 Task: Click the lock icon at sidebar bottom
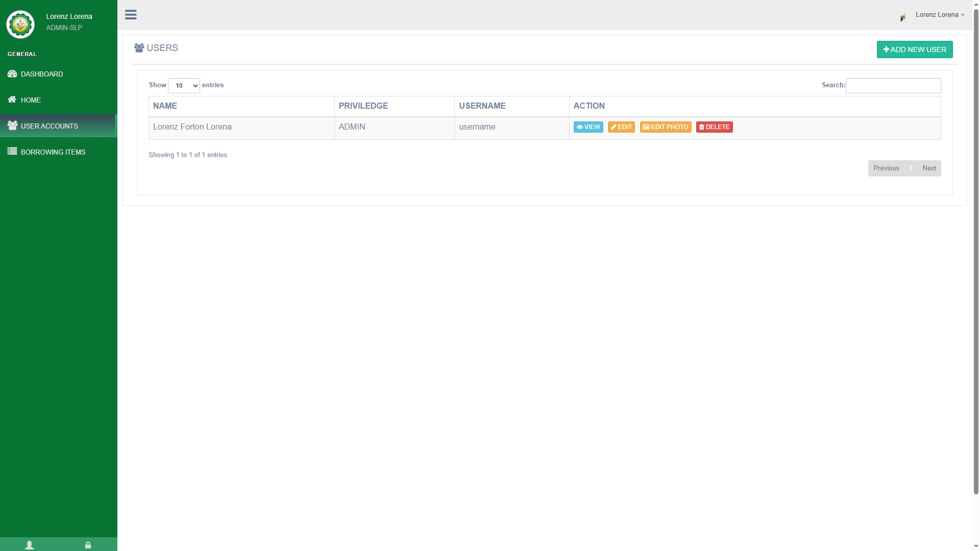pyautogui.click(x=88, y=545)
